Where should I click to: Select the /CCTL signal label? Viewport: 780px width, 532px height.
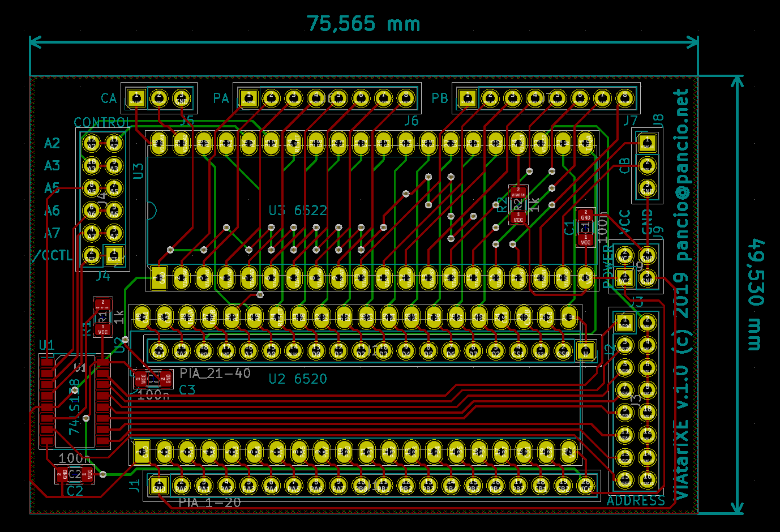tap(53, 256)
